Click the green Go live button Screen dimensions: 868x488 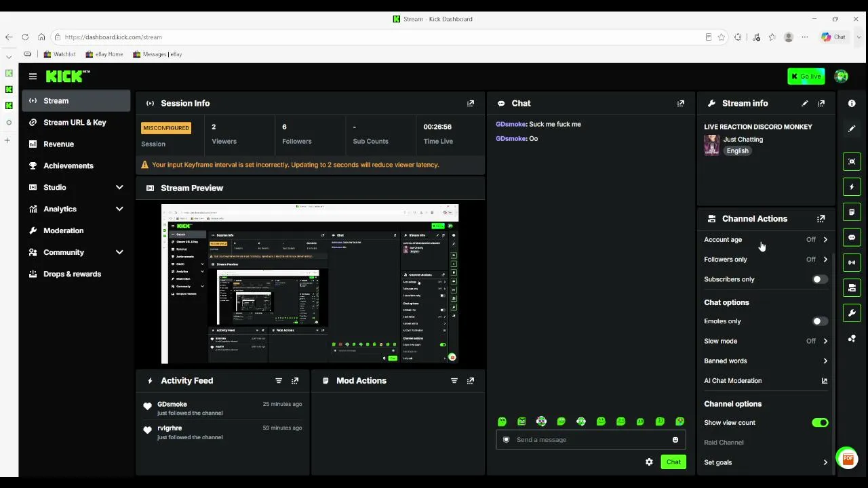click(806, 77)
